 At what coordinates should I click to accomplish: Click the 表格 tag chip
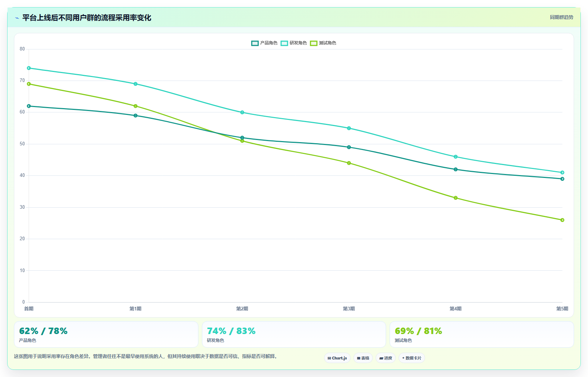[x=363, y=358]
